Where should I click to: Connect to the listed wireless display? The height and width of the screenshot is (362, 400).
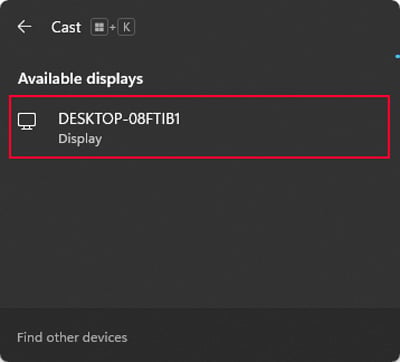pos(199,127)
